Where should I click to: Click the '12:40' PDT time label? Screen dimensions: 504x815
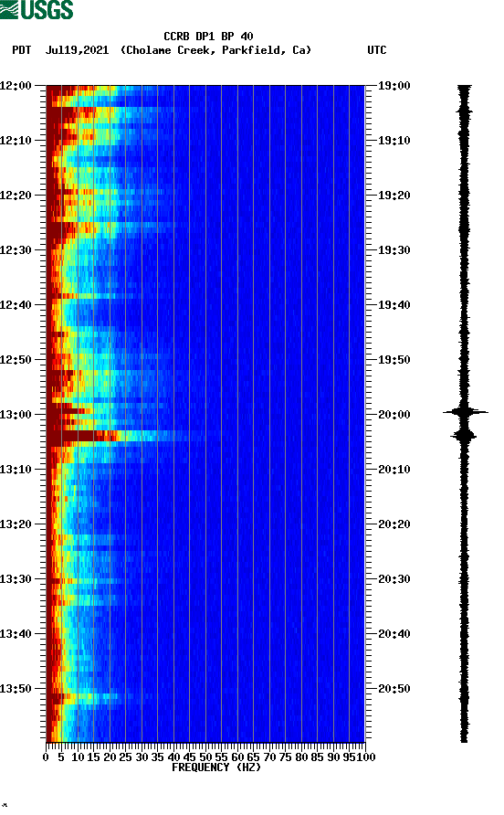point(16,305)
